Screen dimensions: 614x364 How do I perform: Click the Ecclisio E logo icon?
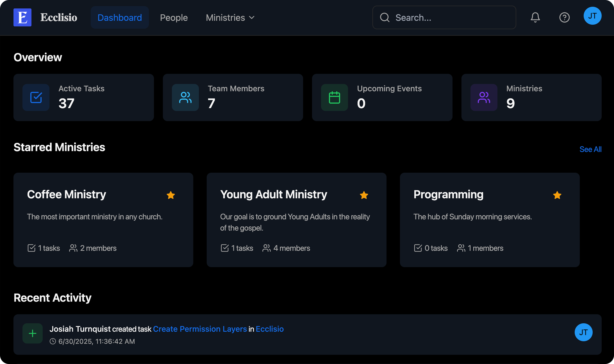click(x=22, y=17)
